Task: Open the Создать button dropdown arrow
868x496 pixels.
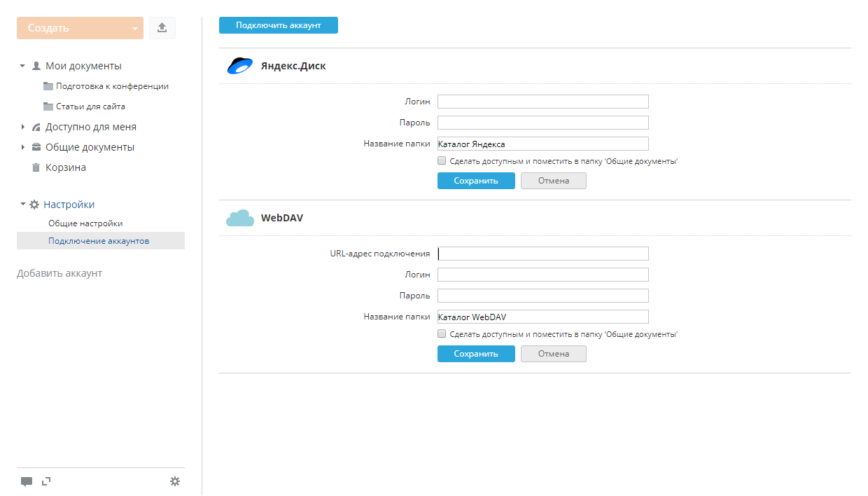Action: 134,29
